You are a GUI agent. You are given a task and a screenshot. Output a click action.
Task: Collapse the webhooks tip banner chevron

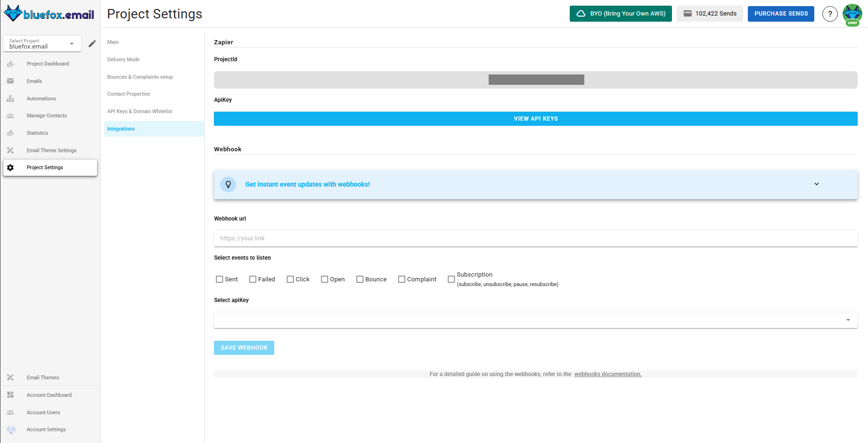[x=817, y=184]
